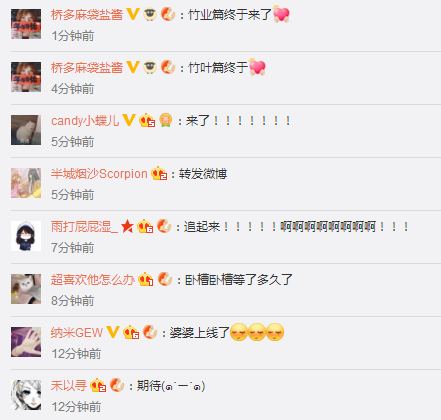Click the 纳米GEW username
The width and height of the screenshot is (441, 420).
tap(77, 333)
